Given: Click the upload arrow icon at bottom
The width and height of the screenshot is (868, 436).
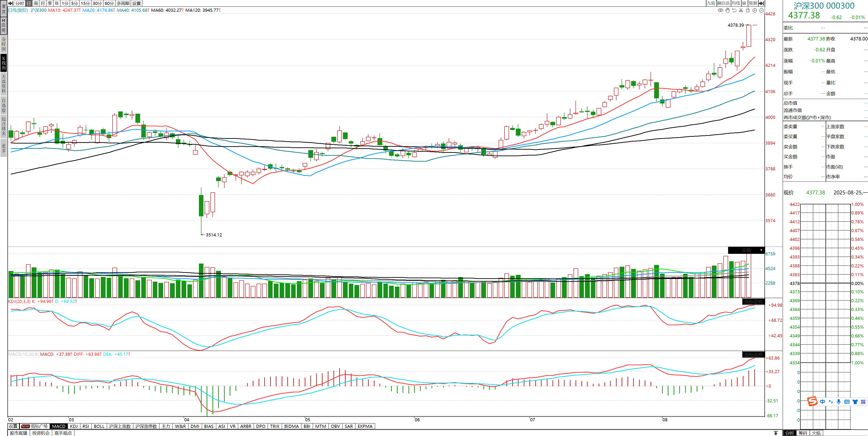Looking at the screenshot, I should point(776,433).
